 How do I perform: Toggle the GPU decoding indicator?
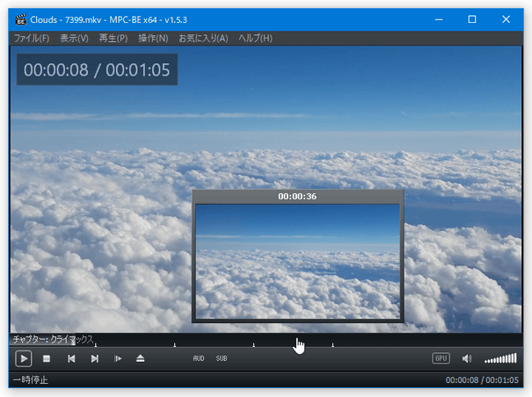441,358
